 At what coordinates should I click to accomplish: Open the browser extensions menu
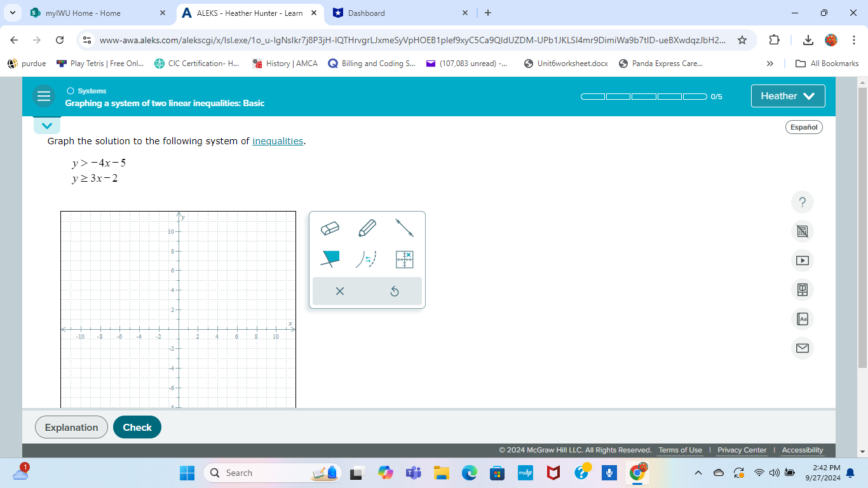point(774,40)
